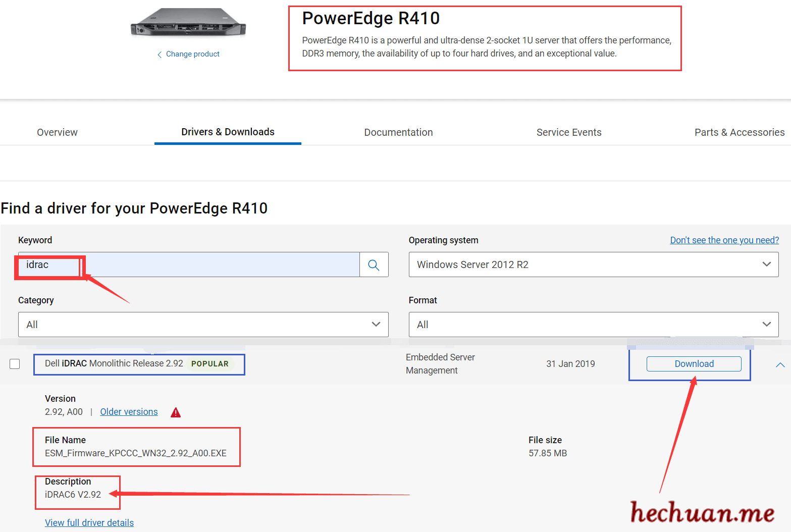Click the left chevron beside Change product
This screenshot has height=532, width=791.
[x=160, y=55]
